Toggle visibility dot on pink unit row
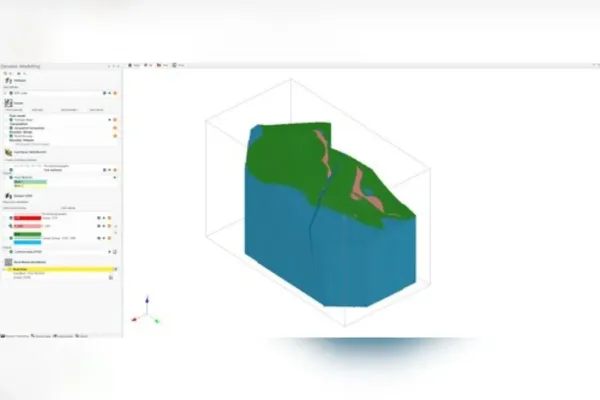The width and height of the screenshot is (600, 400). 11,226
